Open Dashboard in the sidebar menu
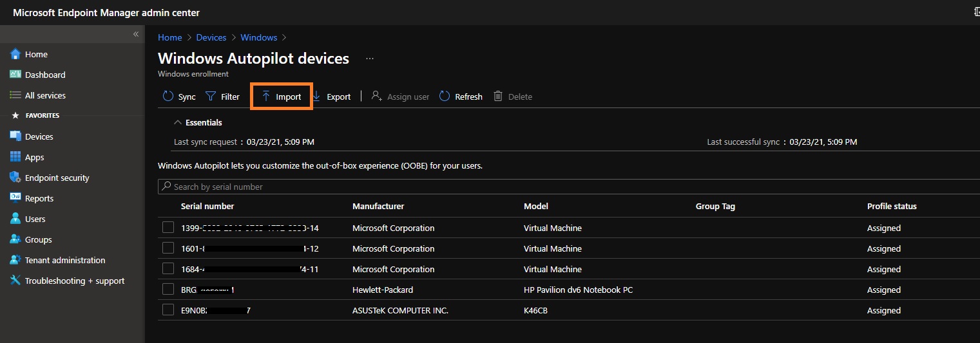This screenshot has width=980, height=343. 45,75
